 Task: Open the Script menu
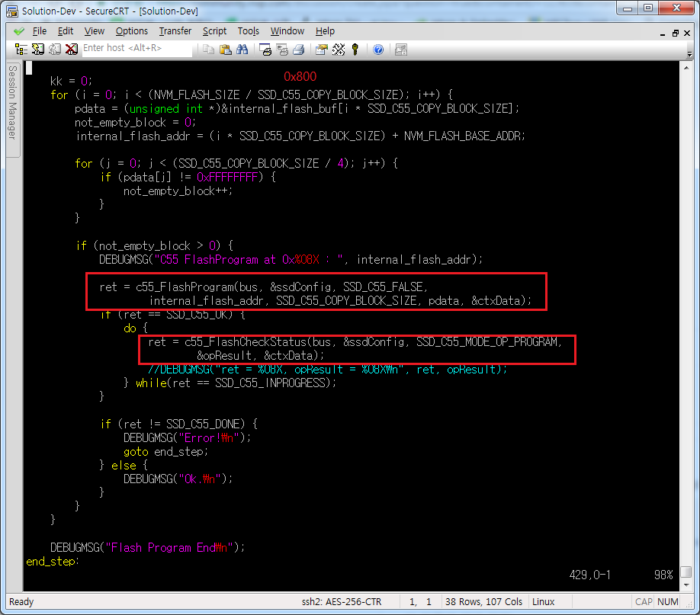(x=214, y=31)
